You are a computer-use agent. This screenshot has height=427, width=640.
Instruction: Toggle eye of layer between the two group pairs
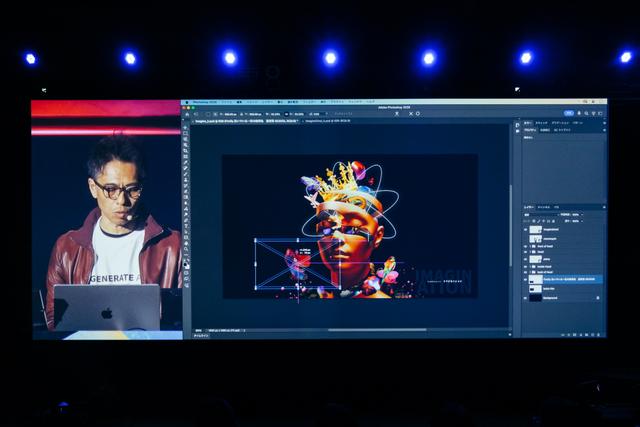(526, 259)
